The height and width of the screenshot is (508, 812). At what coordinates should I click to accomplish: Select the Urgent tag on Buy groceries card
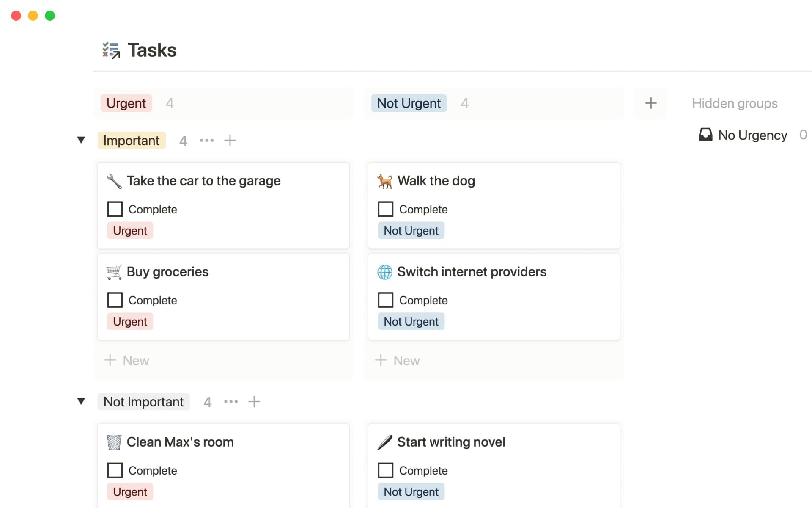pos(130,322)
